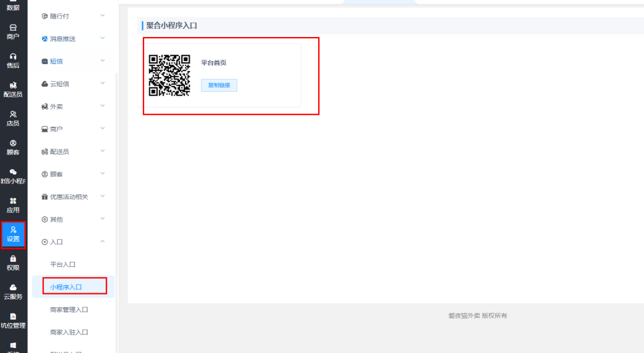Select 商家管理入口 submenu item
644x353 pixels.
pyautogui.click(x=69, y=310)
